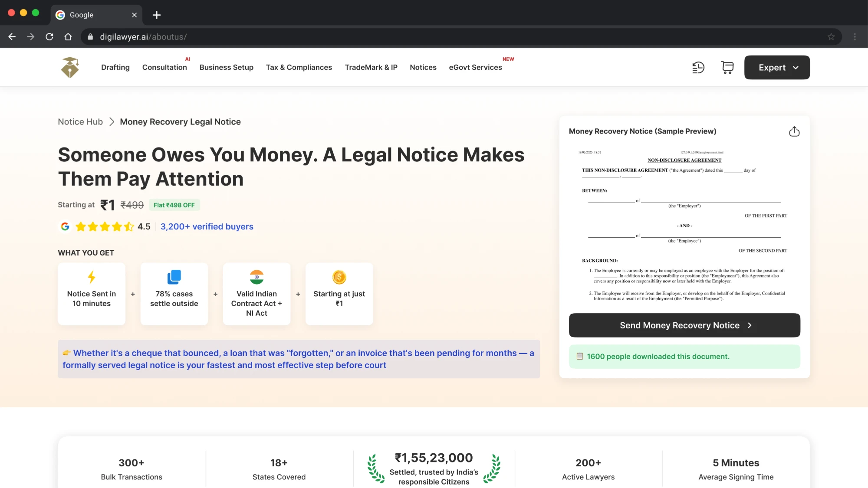Open the TradeMark & IP menu
The height and width of the screenshot is (488, 868).
pos(371,68)
